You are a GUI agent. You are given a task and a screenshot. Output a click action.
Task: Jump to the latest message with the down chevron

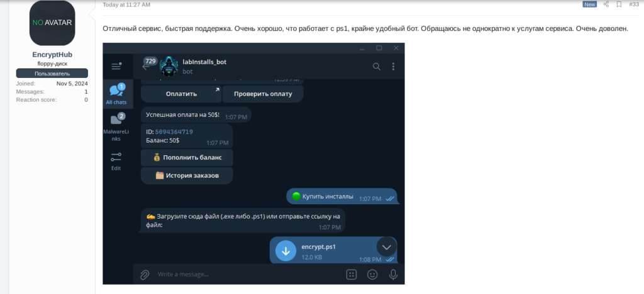[387, 247]
